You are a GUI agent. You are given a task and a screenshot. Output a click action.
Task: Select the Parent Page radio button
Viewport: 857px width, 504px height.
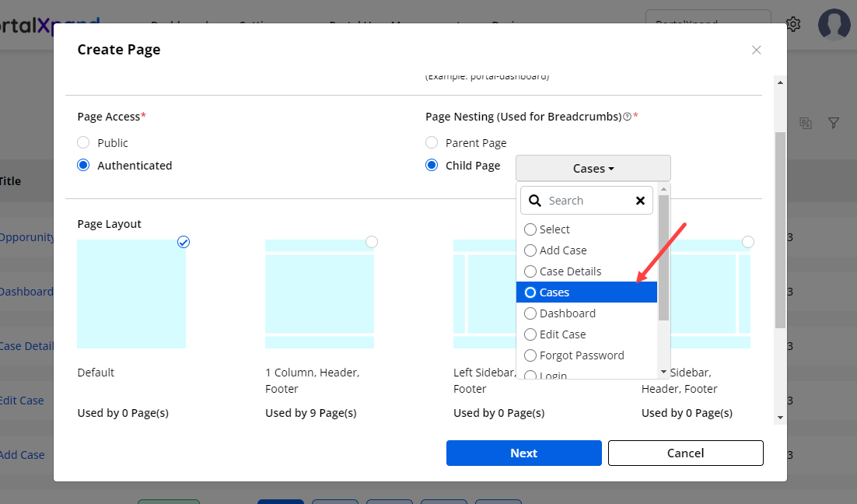432,143
